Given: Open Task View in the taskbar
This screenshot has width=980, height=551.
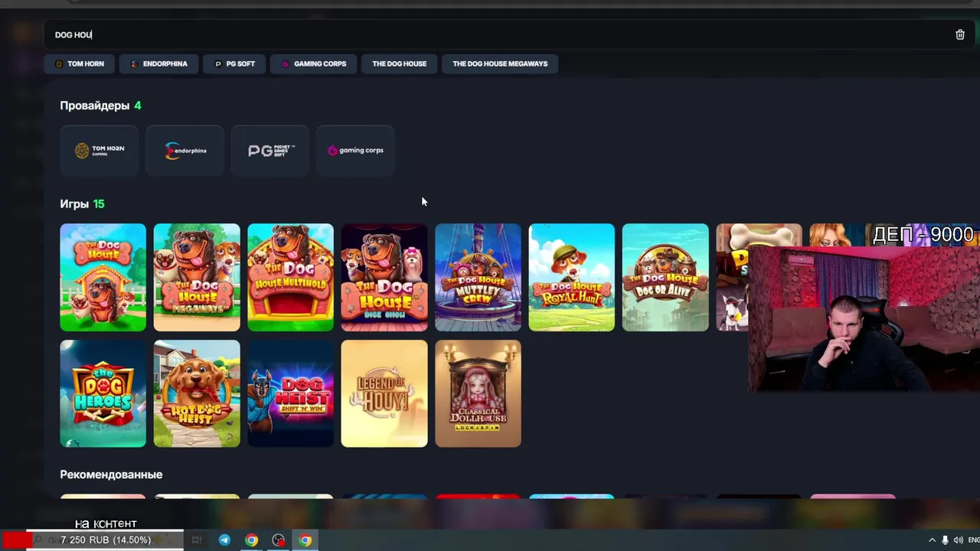Looking at the screenshot, I should point(197,540).
